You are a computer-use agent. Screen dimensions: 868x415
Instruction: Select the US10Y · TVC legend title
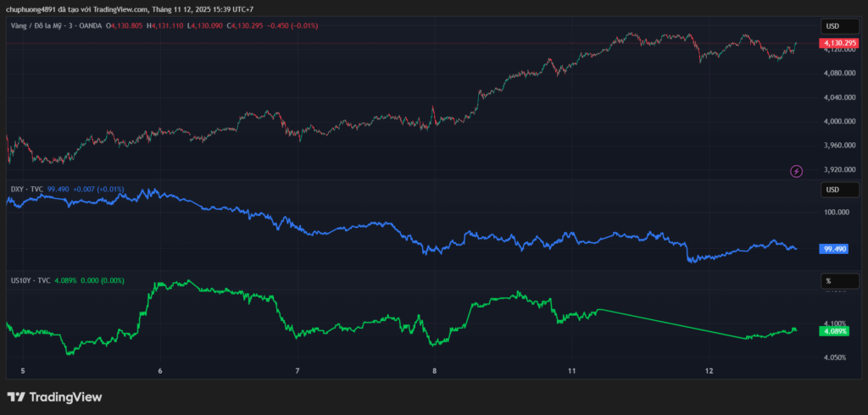pos(29,280)
